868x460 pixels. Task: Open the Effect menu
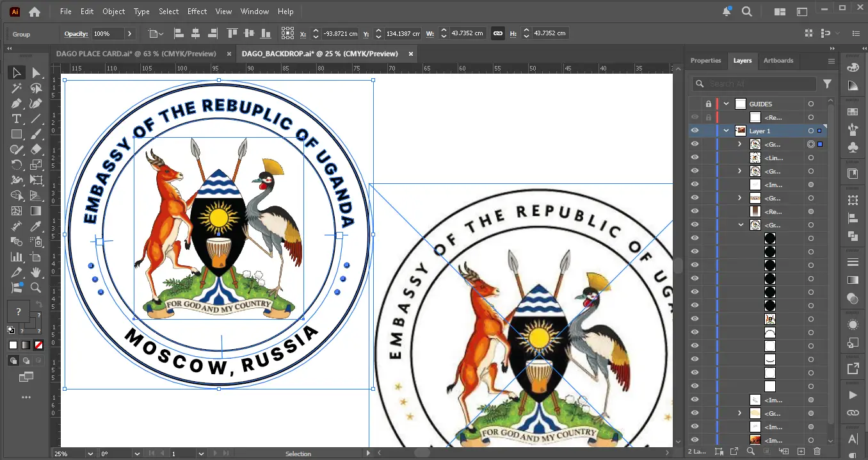click(197, 12)
